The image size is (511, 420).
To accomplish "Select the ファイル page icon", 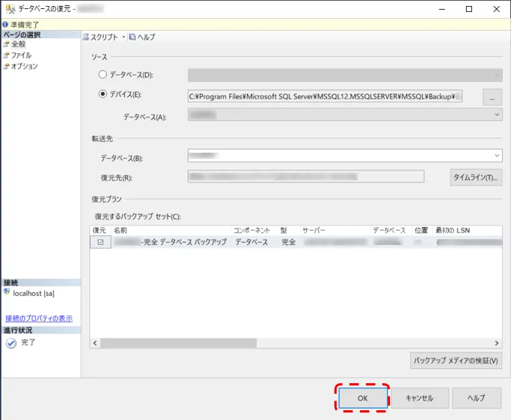I will pos(6,56).
